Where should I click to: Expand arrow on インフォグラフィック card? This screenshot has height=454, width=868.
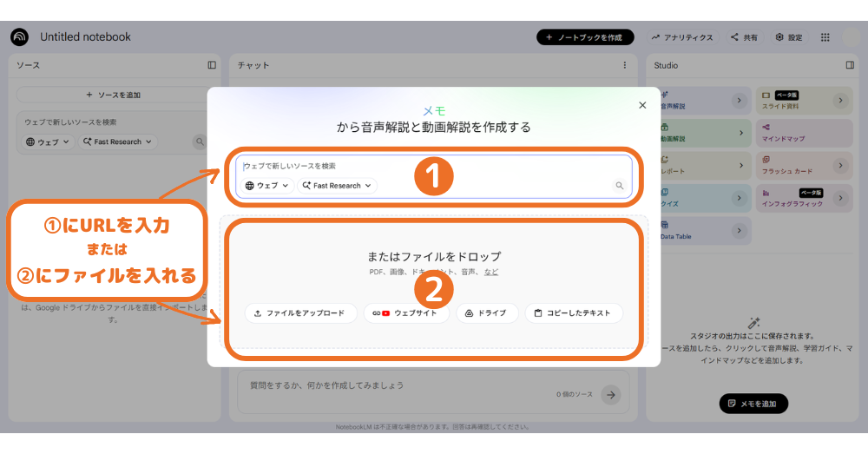click(x=840, y=198)
